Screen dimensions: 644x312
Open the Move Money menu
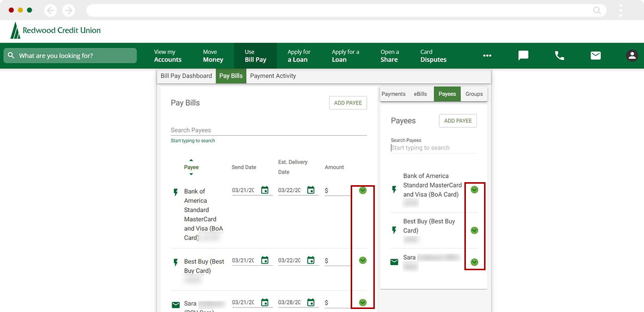[x=213, y=56]
